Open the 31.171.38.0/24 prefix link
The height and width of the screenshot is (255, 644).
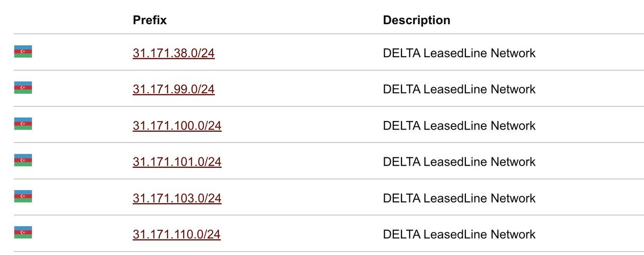coord(173,53)
